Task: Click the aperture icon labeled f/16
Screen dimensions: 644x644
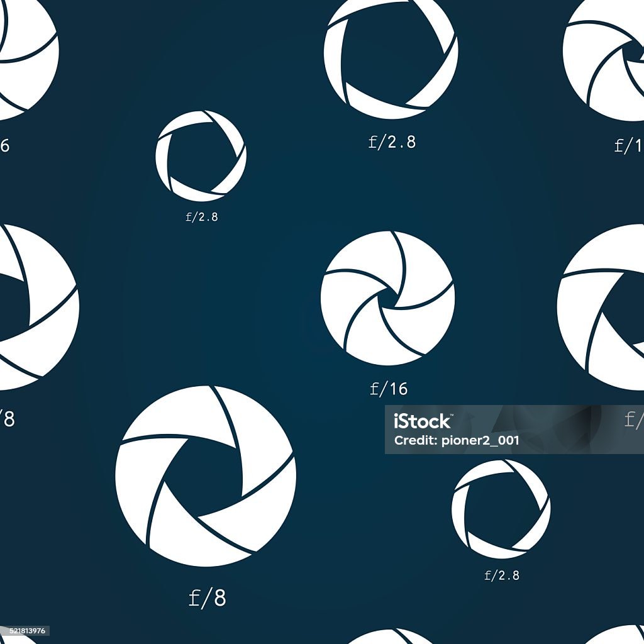Action: tap(387, 297)
